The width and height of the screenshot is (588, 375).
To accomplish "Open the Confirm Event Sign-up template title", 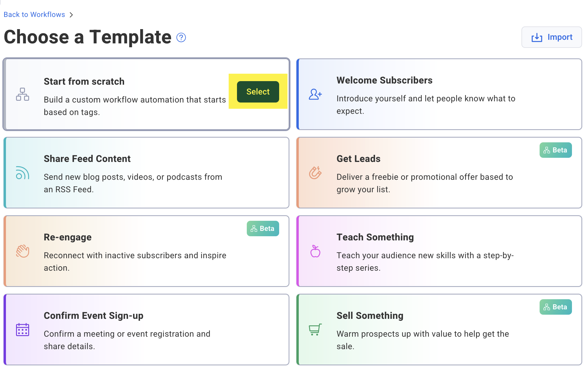I will coord(93,316).
